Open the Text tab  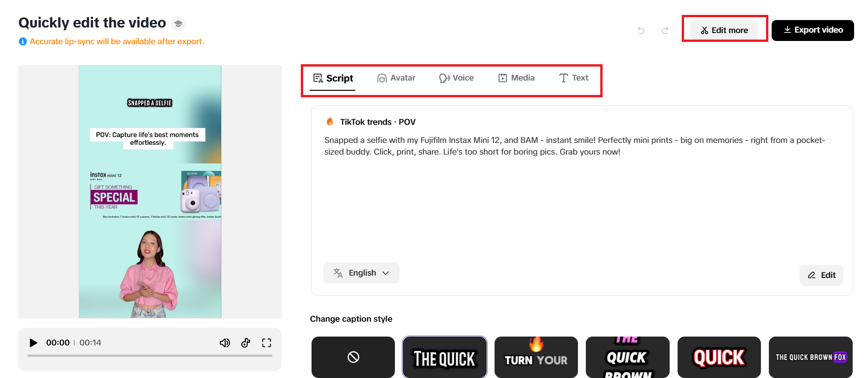(574, 78)
